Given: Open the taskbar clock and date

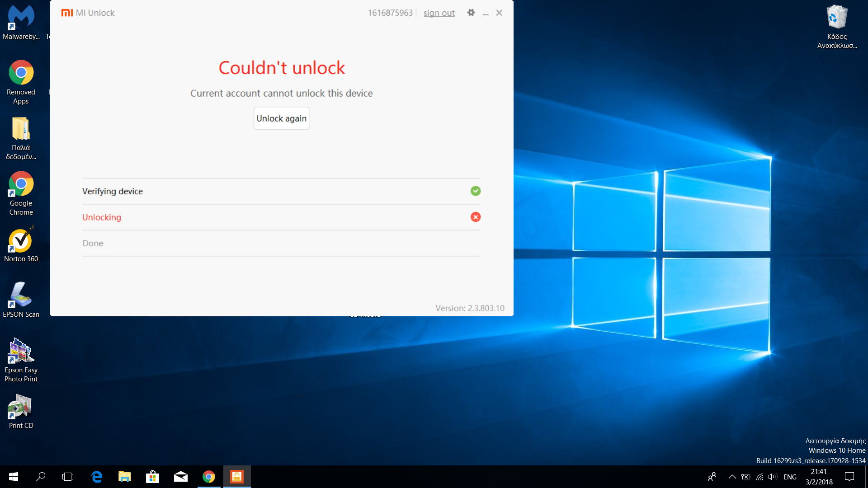Looking at the screenshot, I should (819, 477).
